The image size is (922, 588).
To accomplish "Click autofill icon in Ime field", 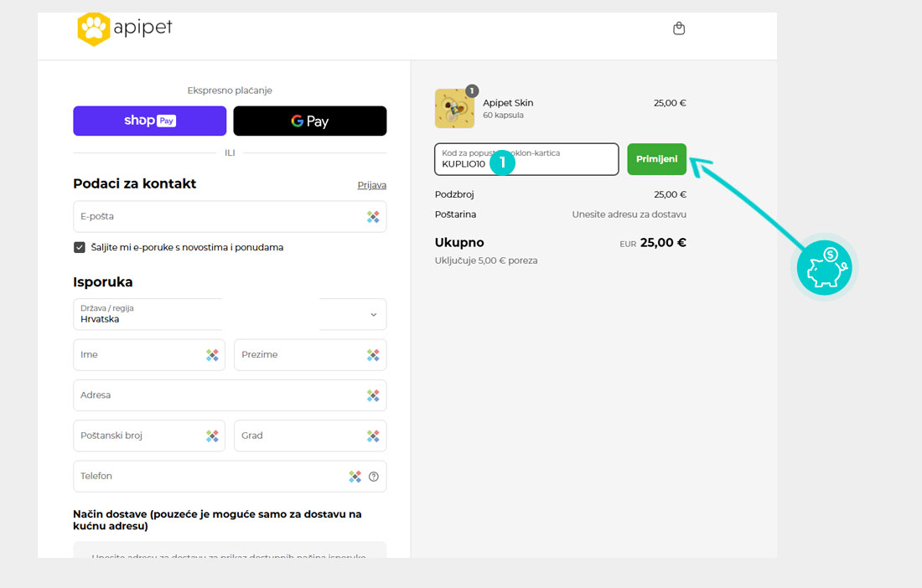I will coord(212,355).
